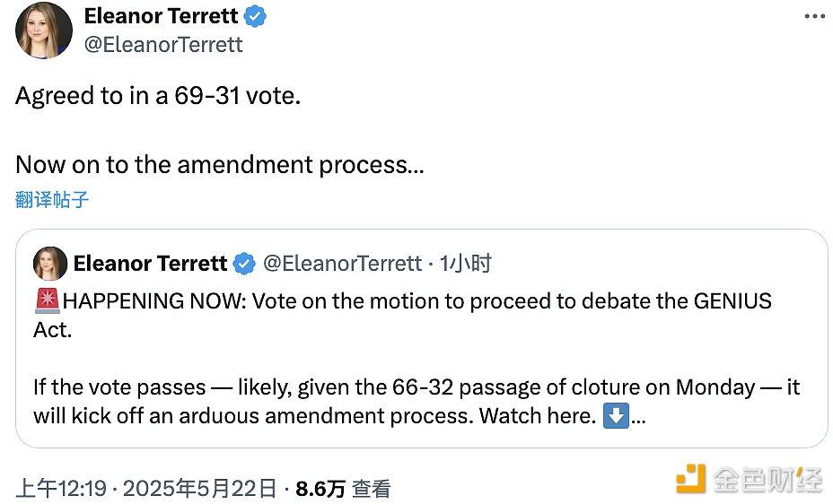Open the @EleanorTerrett handle under the top name
833x504 pixels.
pos(162,44)
